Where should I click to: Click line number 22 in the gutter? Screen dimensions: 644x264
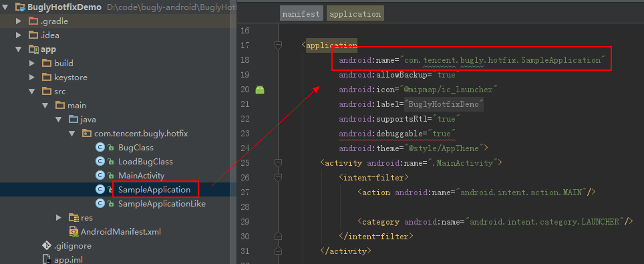[x=245, y=119]
